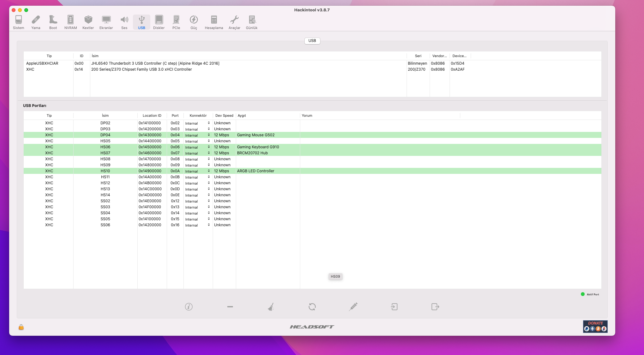Click the broom icon to clear all ports

click(x=271, y=307)
